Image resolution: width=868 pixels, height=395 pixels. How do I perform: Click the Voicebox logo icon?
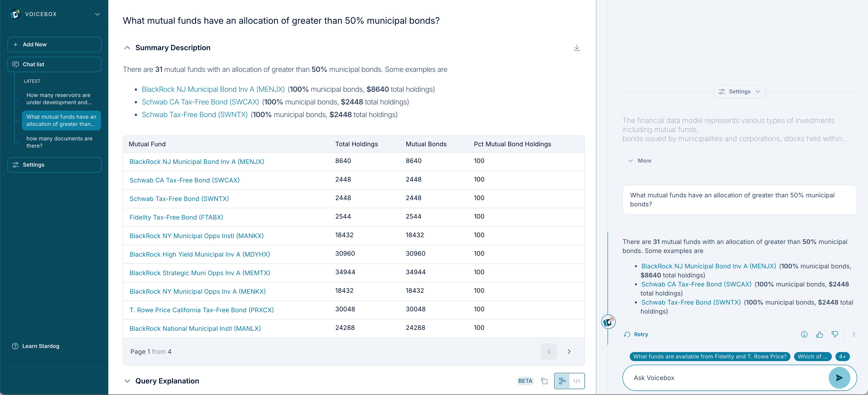[15, 14]
